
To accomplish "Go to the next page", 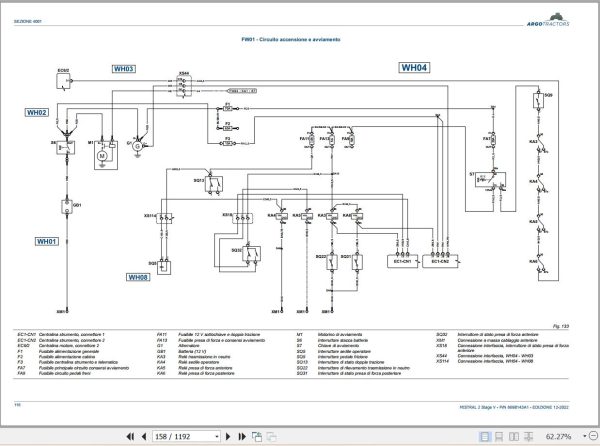I will click(x=228, y=436).
